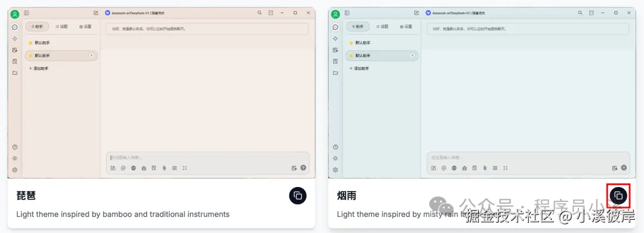Click the expand input-box icon in 琵琶 preview

point(185,168)
